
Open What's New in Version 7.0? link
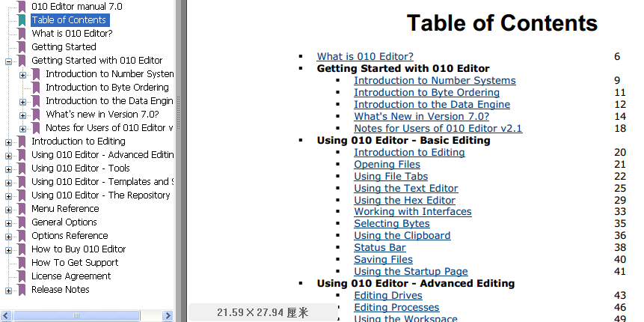tap(421, 116)
